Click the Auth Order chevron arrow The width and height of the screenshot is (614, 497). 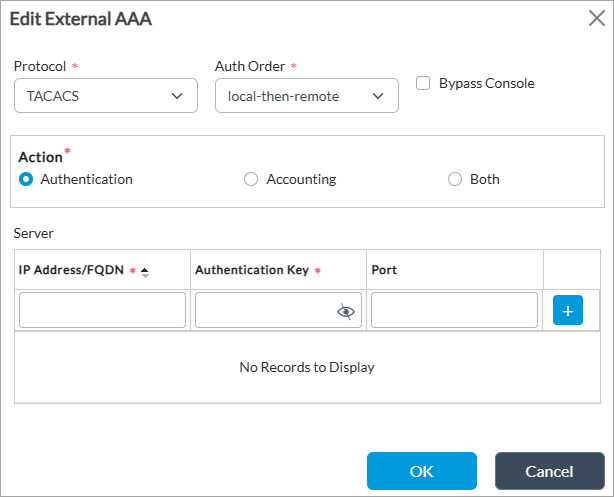pos(378,96)
